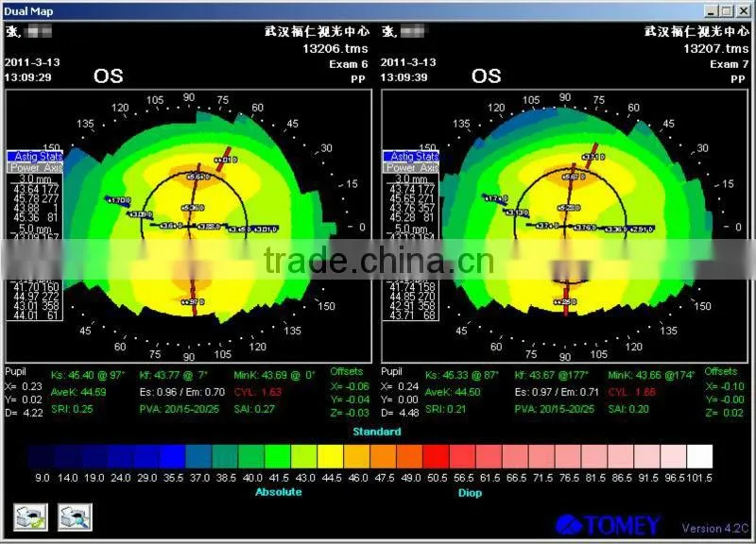Click AveK: 44.50 value
Screen dimensions: 756x544
453,392
